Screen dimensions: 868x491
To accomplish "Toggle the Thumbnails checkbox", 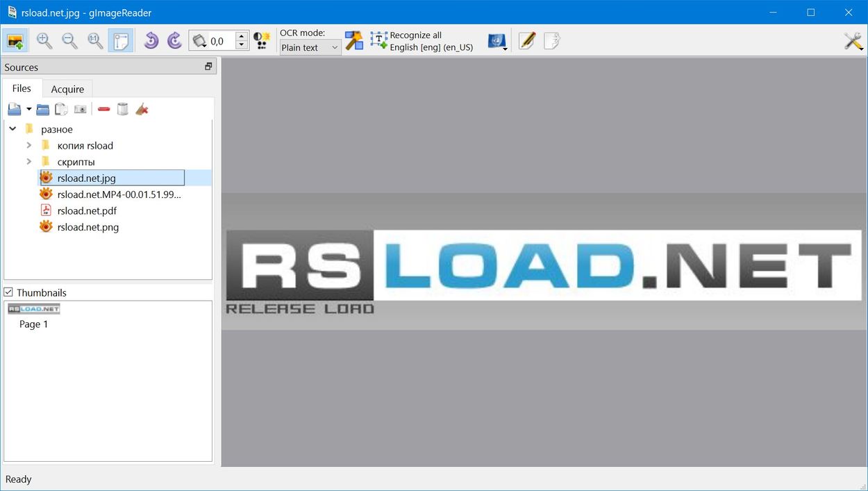I will pyautogui.click(x=8, y=292).
